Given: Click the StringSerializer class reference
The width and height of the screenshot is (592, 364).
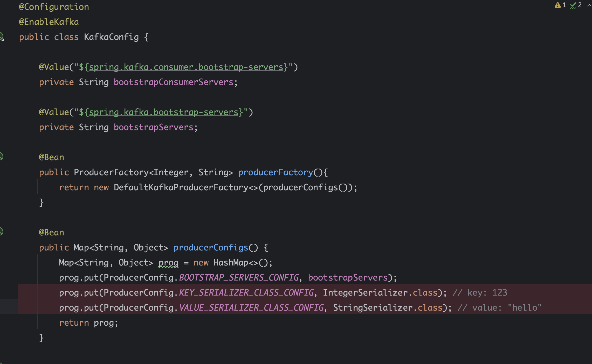Looking at the screenshot, I should click(373, 308).
